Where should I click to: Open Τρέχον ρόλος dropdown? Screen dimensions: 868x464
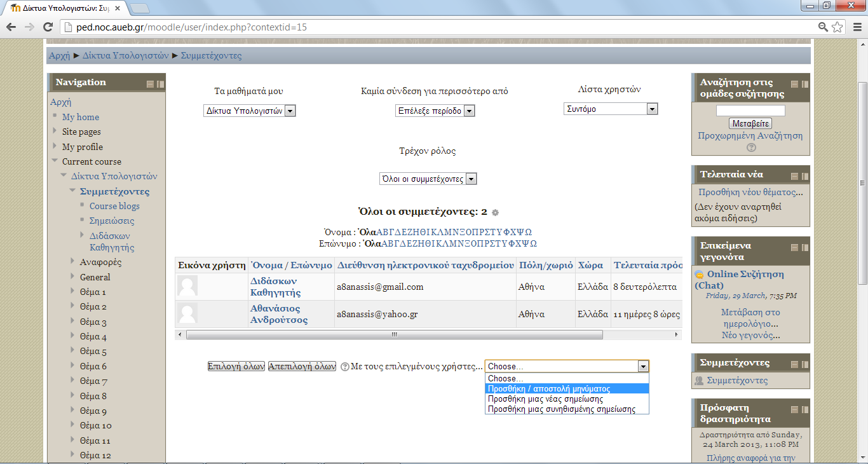pos(428,179)
